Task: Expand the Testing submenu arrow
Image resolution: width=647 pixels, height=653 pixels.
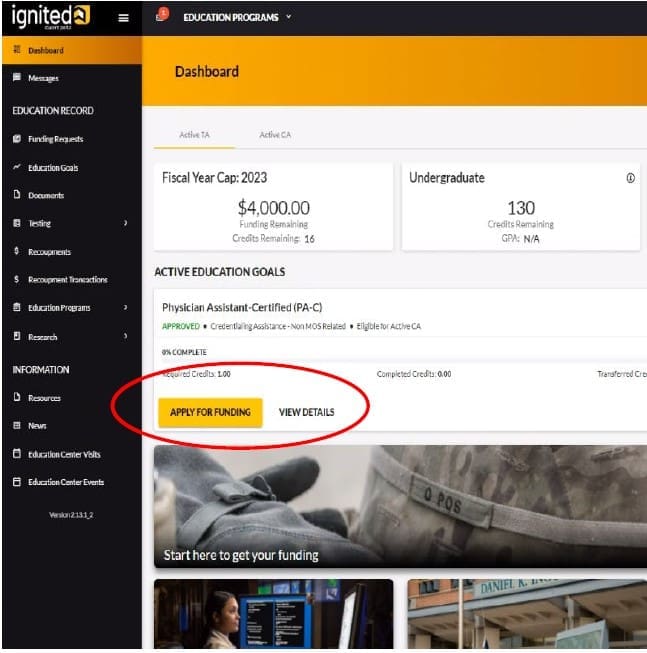Action: tap(125, 224)
